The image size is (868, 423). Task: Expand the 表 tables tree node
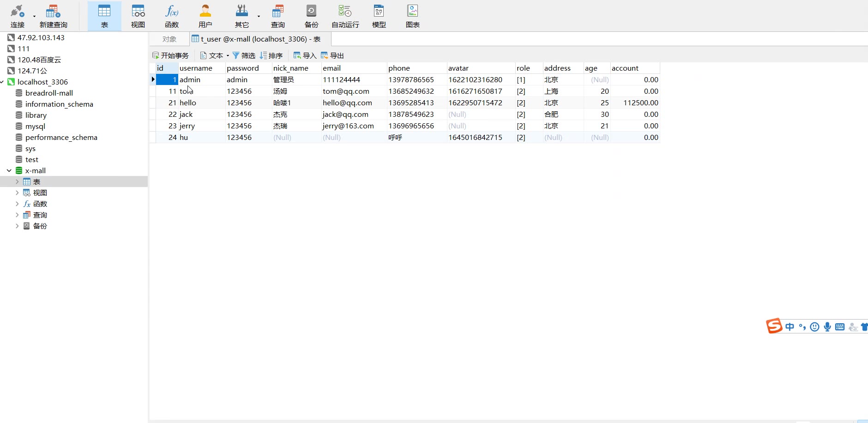click(17, 182)
